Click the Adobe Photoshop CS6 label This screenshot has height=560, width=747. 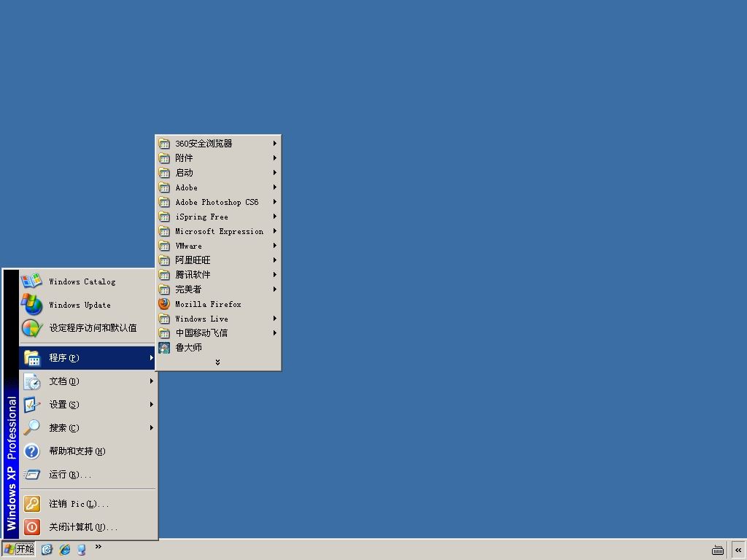[217, 202]
